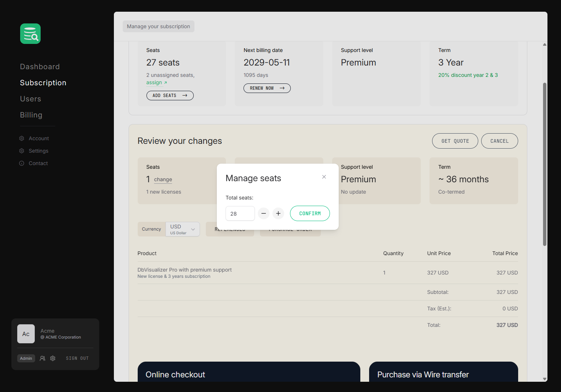Viewport: 561px width, 392px height.
Task: Click the ~ 36 months term value
Action: [x=464, y=179]
